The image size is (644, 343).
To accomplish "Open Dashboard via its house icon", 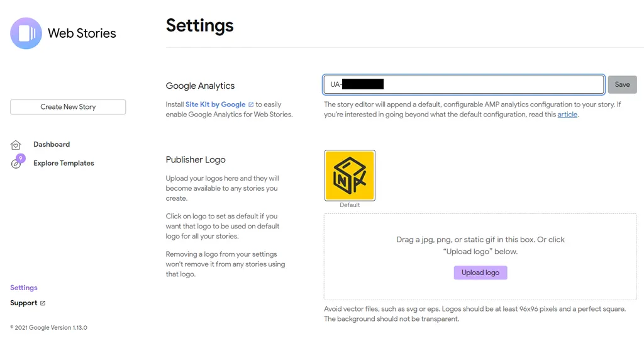I will [16, 145].
